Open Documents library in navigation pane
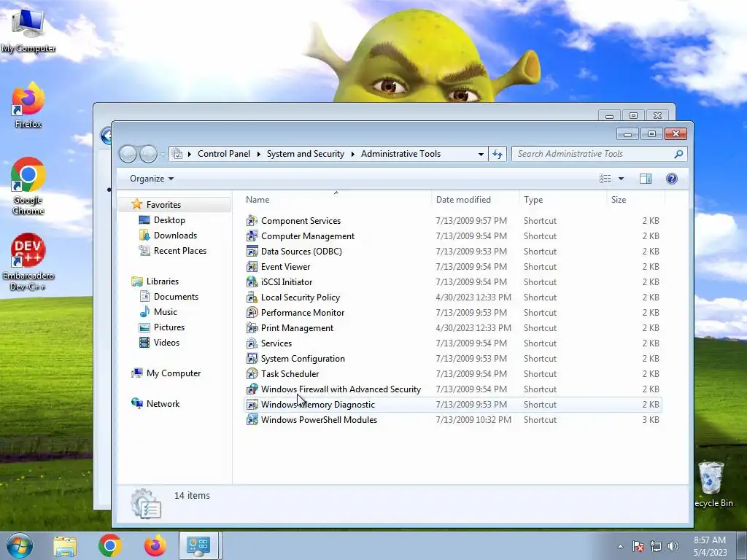This screenshot has width=747, height=560. (176, 297)
